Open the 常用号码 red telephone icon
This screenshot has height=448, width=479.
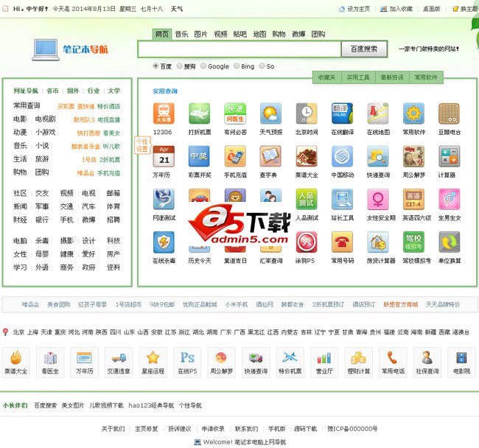pos(342,242)
